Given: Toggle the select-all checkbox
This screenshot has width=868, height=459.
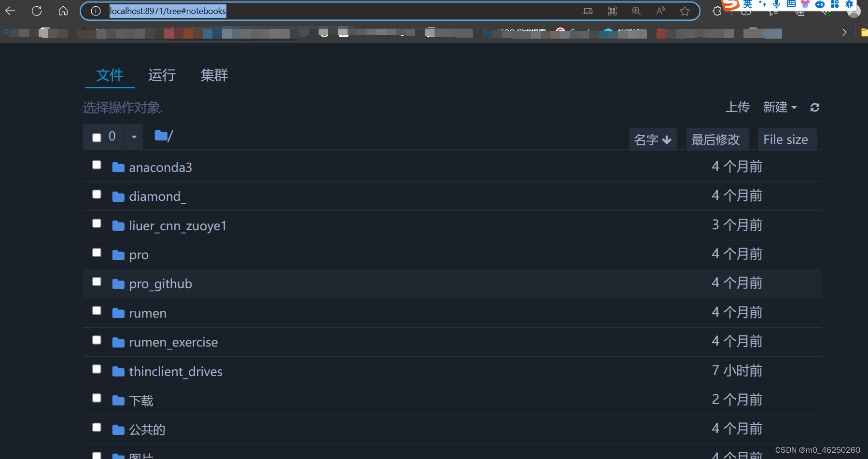Looking at the screenshot, I should pos(96,137).
